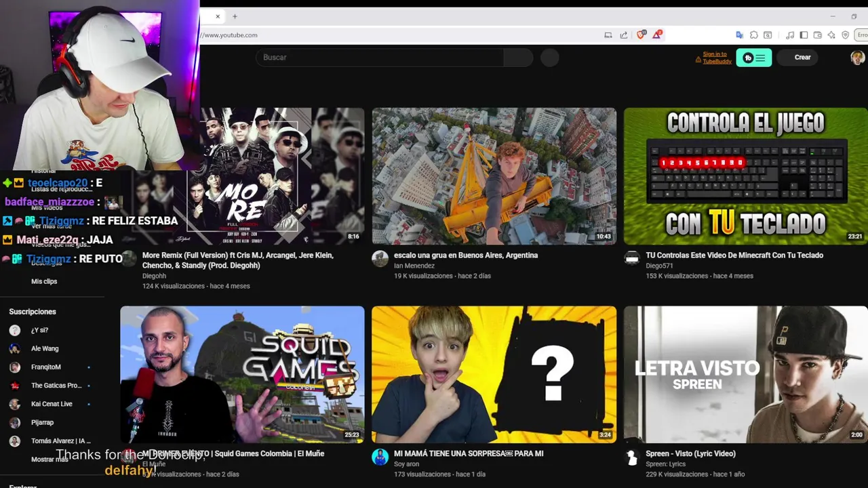This screenshot has width=868, height=488.
Task: Click the Suscripciones section heading
Action: click(x=33, y=312)
